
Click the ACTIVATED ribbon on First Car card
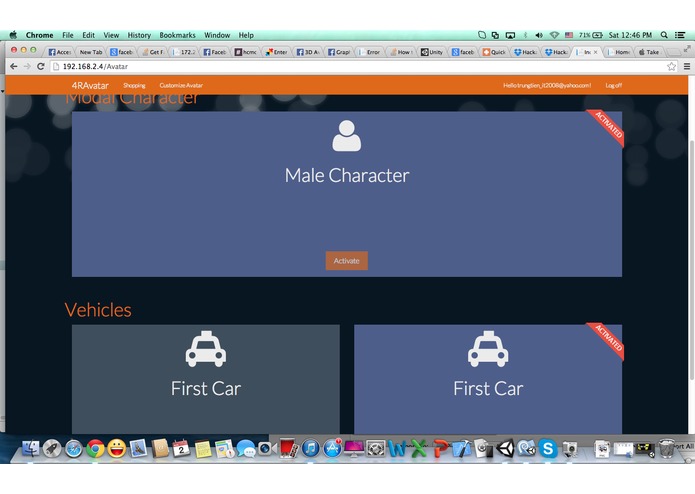(607, 340)
